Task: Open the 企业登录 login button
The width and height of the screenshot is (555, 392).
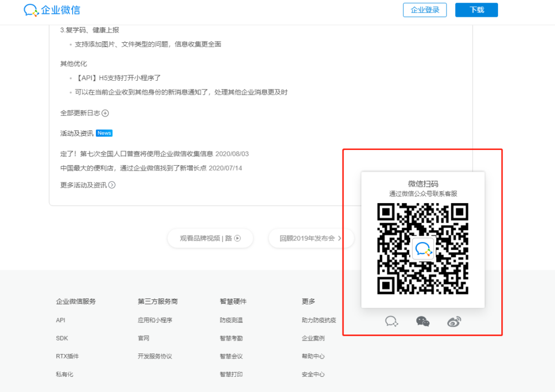Action: point(425,10)
